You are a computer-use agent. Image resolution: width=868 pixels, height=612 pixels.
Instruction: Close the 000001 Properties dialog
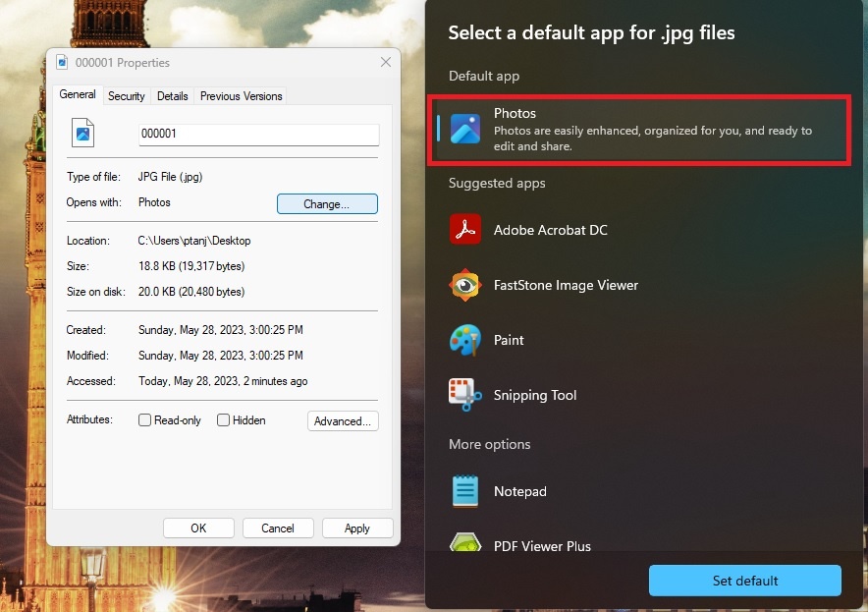[386, 62]
